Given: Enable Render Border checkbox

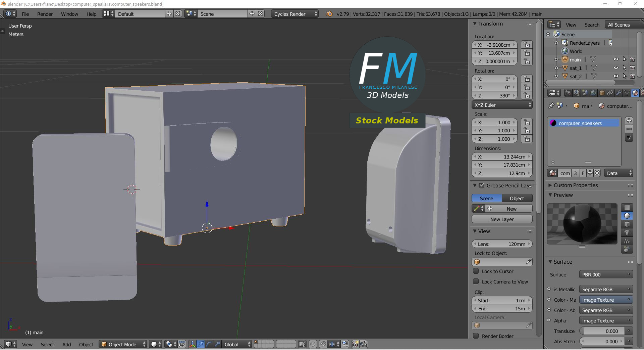Looking at the screenshot, I should tap(476, 336).
